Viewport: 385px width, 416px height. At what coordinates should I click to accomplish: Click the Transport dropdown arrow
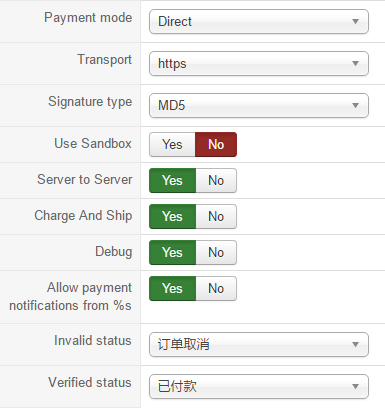(355, 64)
